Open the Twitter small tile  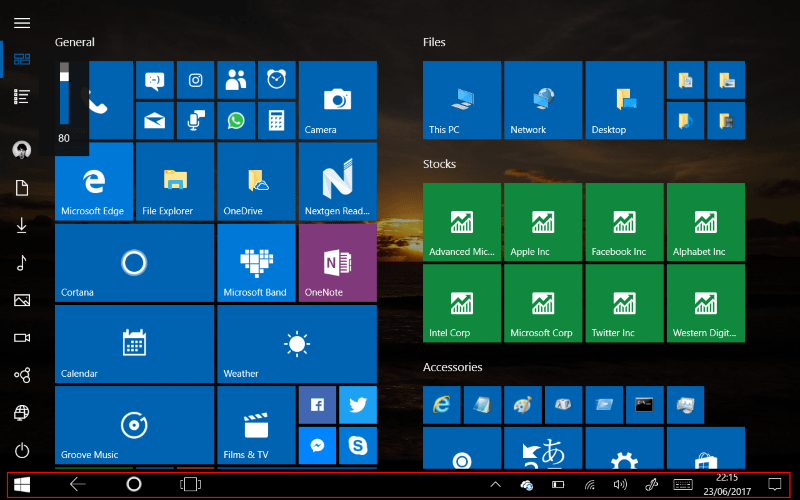[x=358, y=405]
